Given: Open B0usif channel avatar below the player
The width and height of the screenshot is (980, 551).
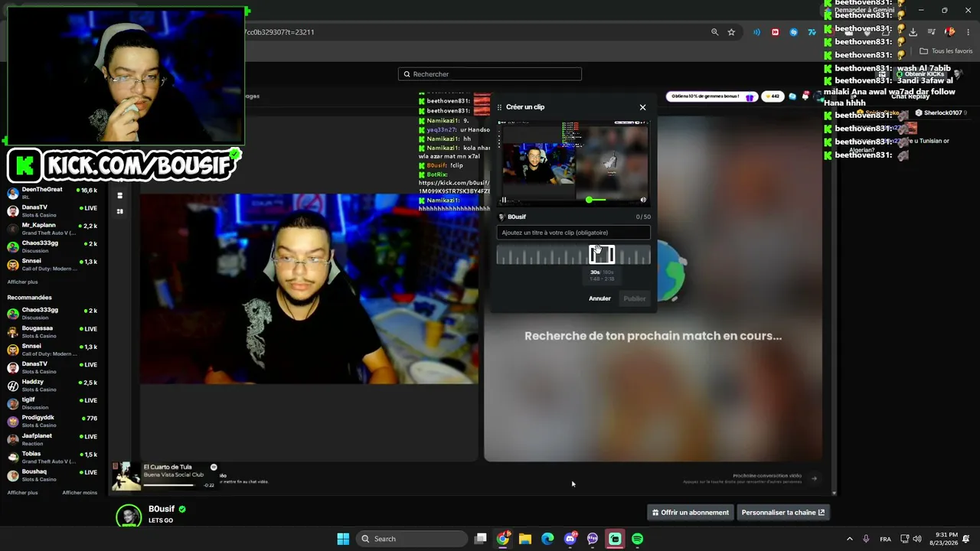Looking at the screenshot, I should (129, 517).
